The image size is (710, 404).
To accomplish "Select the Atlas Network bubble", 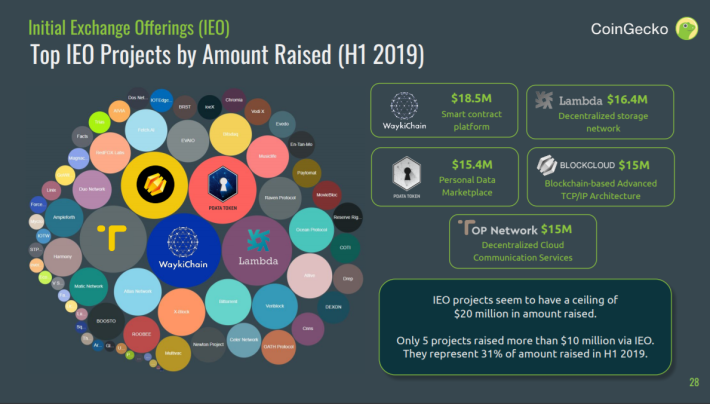I will pyautogui.click(x=138, y=292).
